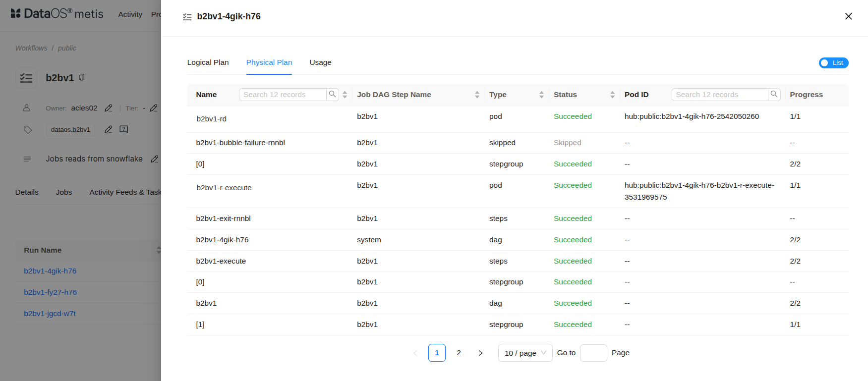Click the Pod ID search magnifier icon
The image size is (868, 381).
pos(774,94)
